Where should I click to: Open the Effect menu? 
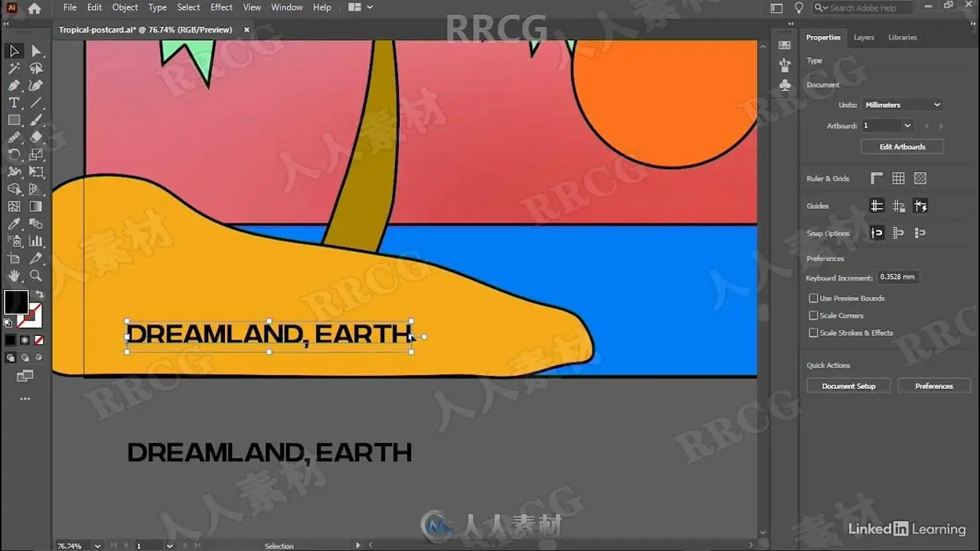[x=221, y=8]
